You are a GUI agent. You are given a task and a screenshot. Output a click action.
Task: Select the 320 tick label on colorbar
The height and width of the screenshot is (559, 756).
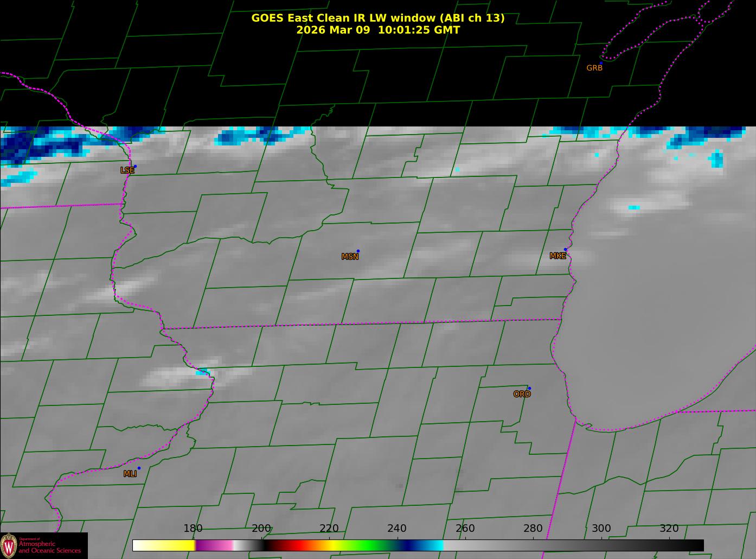coord(669,529)
